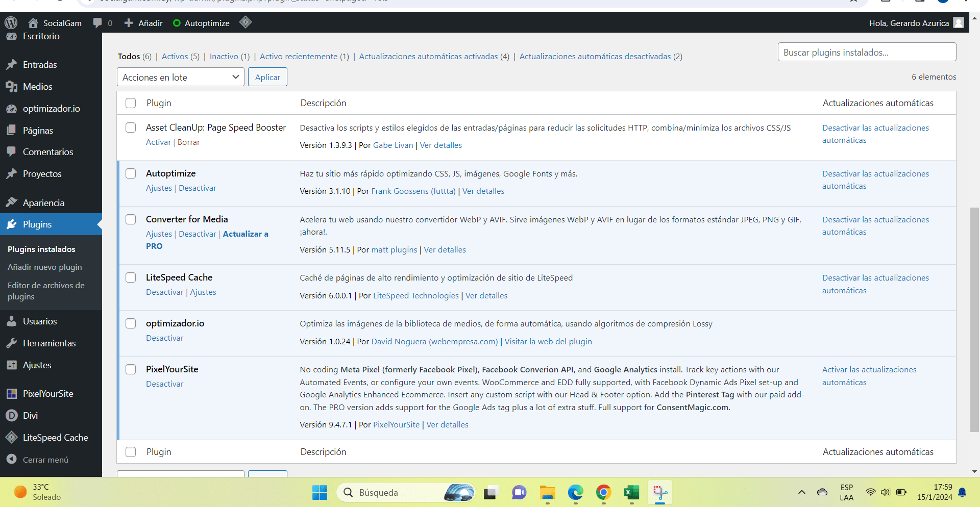Open LiteSpeed Cache Ajustes link
This screenshot has width=980, height=507.
pos(203,292)
